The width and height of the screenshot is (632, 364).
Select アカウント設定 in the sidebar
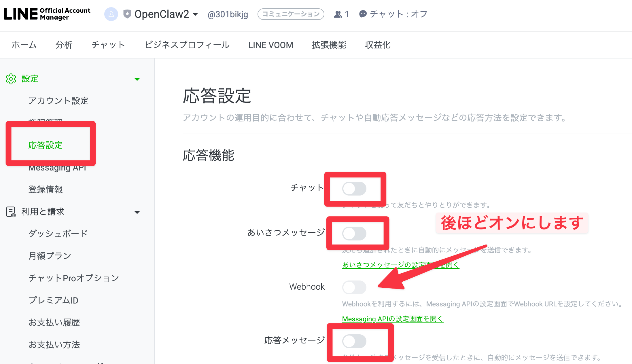pos(58,101)
